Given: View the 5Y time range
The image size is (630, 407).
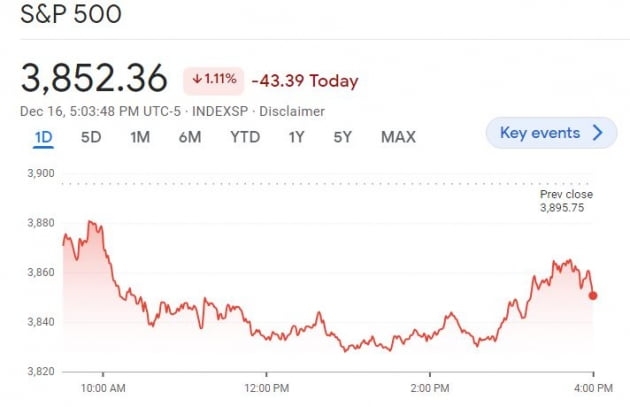Looking at the screenshot, I should point(343,137).
